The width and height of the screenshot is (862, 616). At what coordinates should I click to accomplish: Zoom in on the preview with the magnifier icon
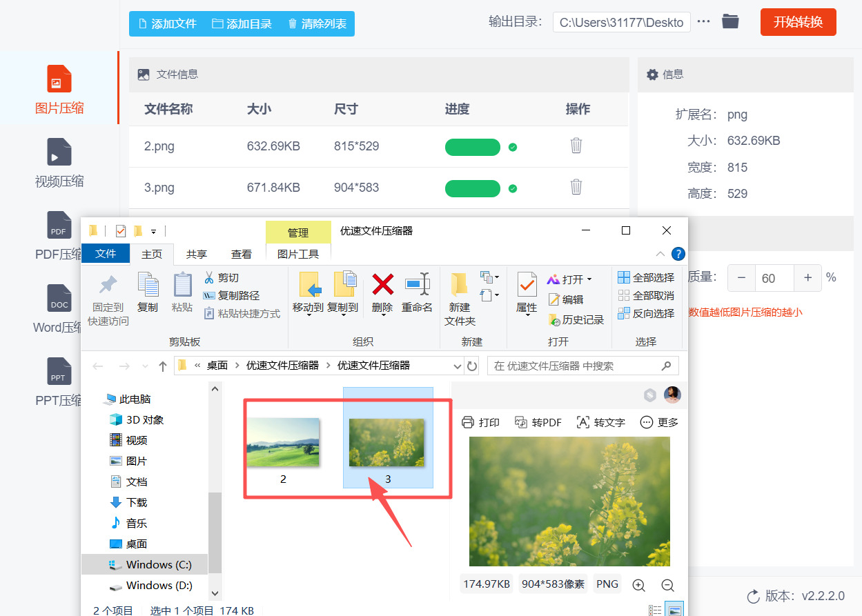coord(638,584)
